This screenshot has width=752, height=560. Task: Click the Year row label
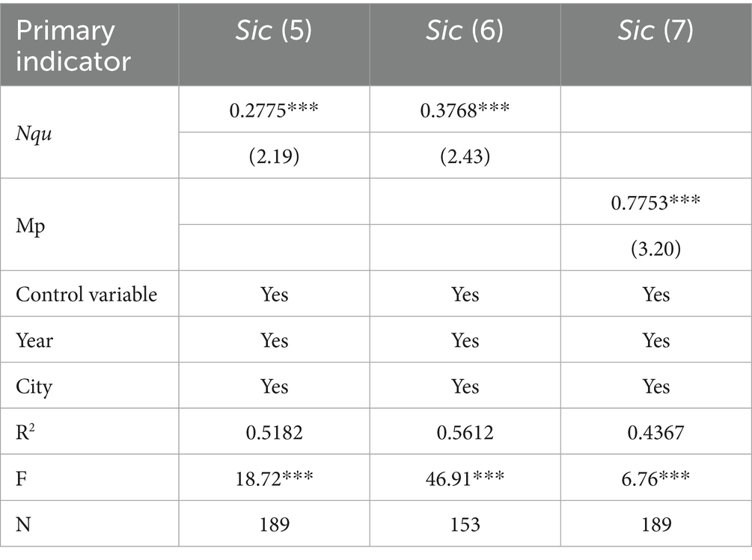[34, 341]
